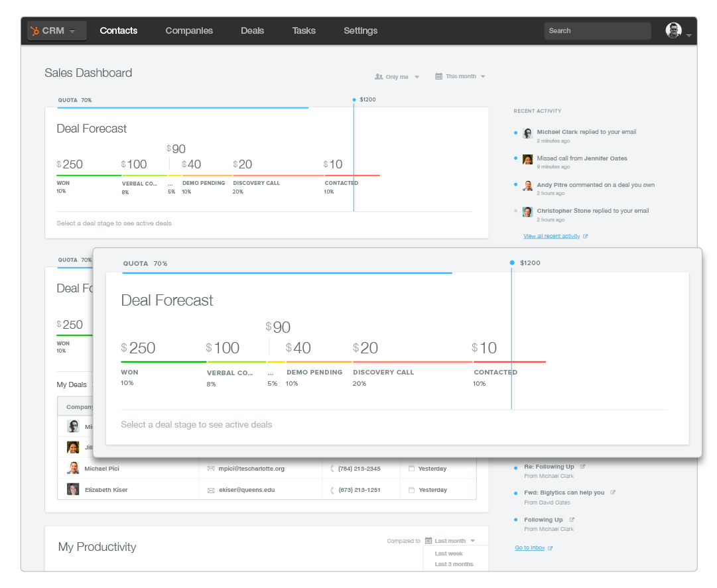
Task: Click the phone icon next to (784) 213-2345
Action: pyautogui.click(x=333, y=469)
